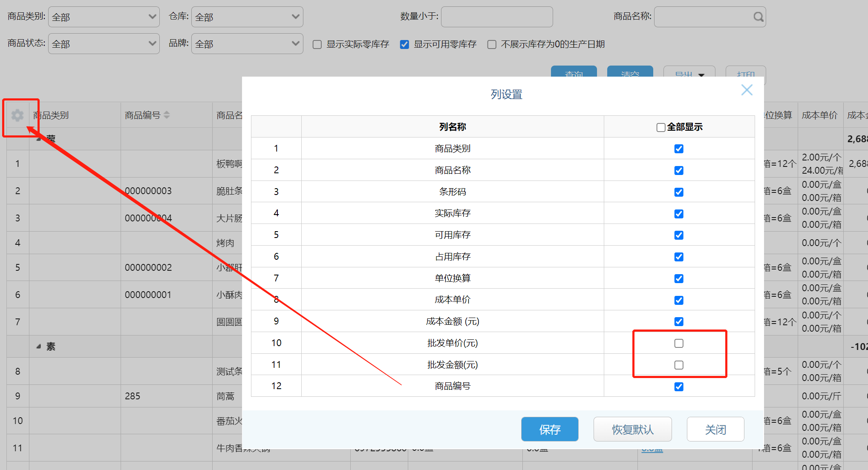Click 烤肉 product name
868x470 pixels.
[x=225, y=243]
